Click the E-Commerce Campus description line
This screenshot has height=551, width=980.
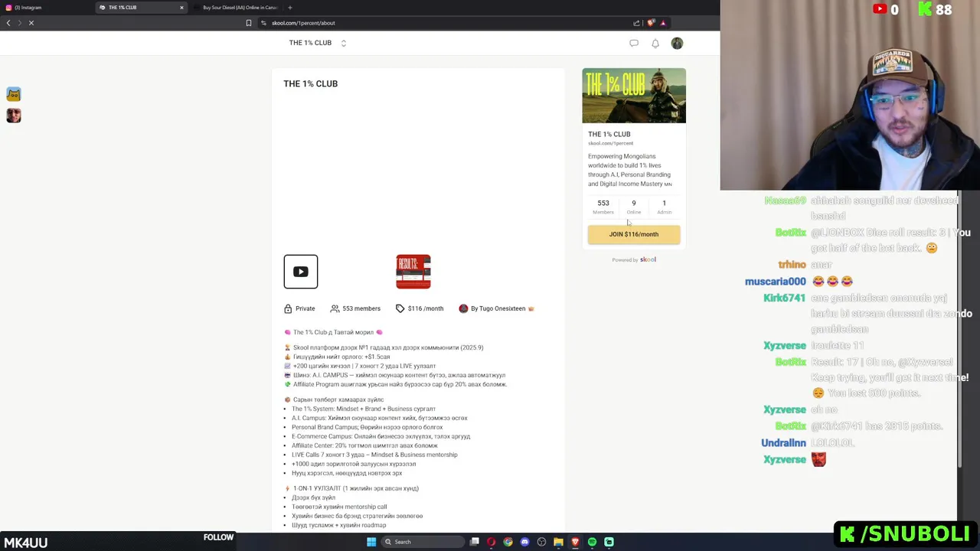point(381,436)
